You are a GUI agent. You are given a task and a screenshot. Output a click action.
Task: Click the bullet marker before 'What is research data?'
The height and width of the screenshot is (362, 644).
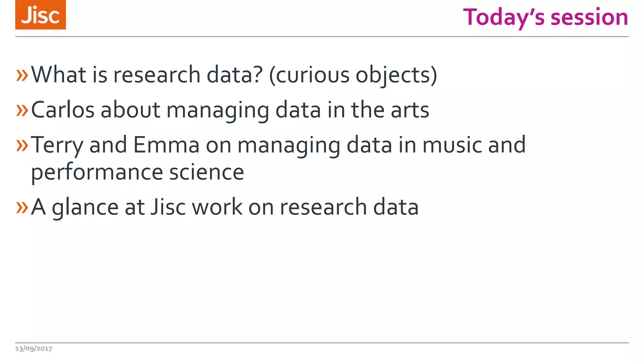(22, 75)
